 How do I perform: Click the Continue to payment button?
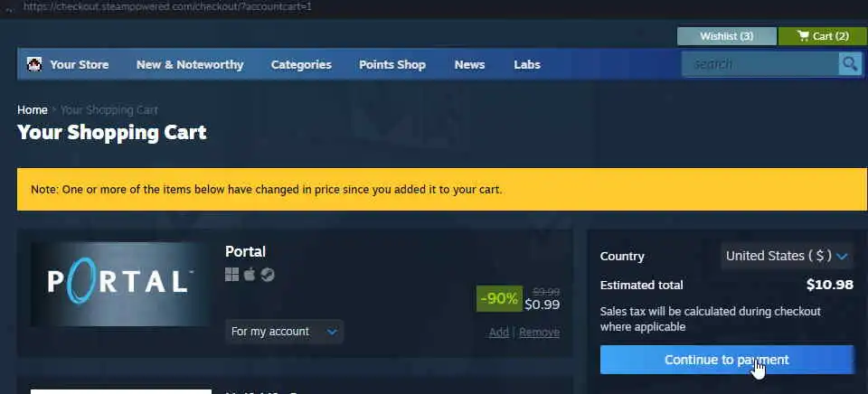pos(727,360)
